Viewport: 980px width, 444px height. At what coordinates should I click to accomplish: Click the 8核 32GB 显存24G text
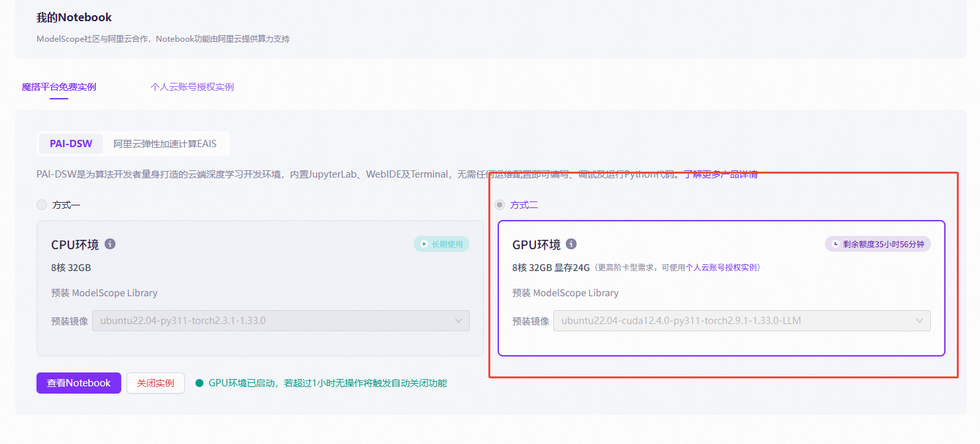pyautogui.click(x=551, y=268)
